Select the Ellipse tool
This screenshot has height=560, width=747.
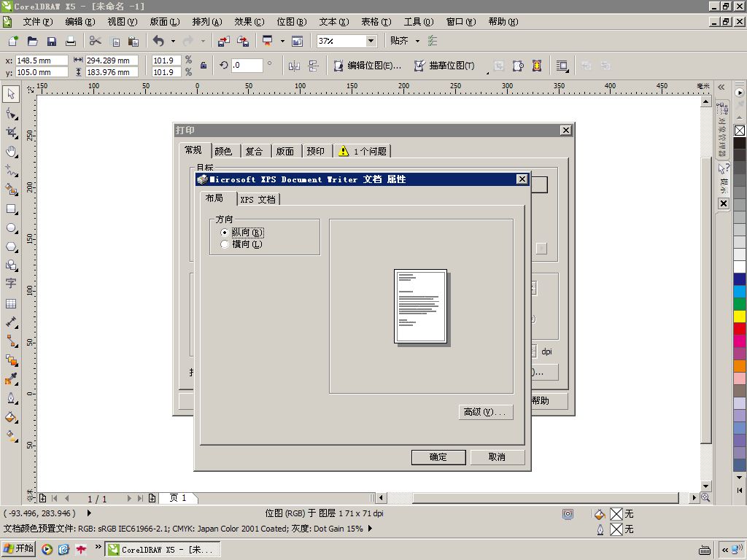[11, 228]
